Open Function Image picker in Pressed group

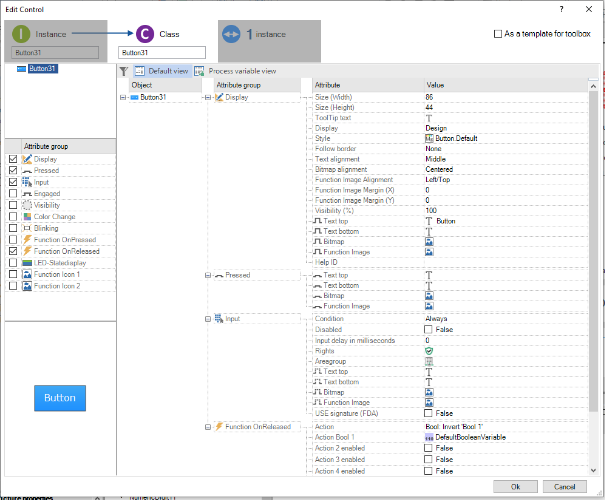[x=429, y=306]
